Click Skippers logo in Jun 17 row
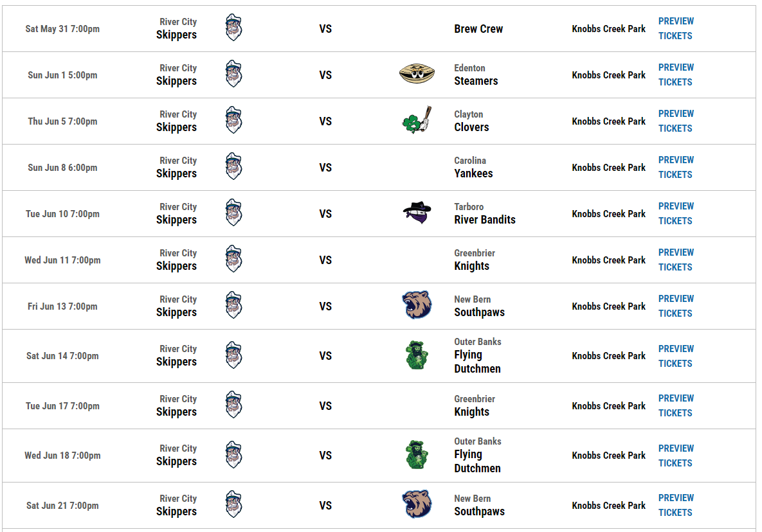 [x=233, y=405]
